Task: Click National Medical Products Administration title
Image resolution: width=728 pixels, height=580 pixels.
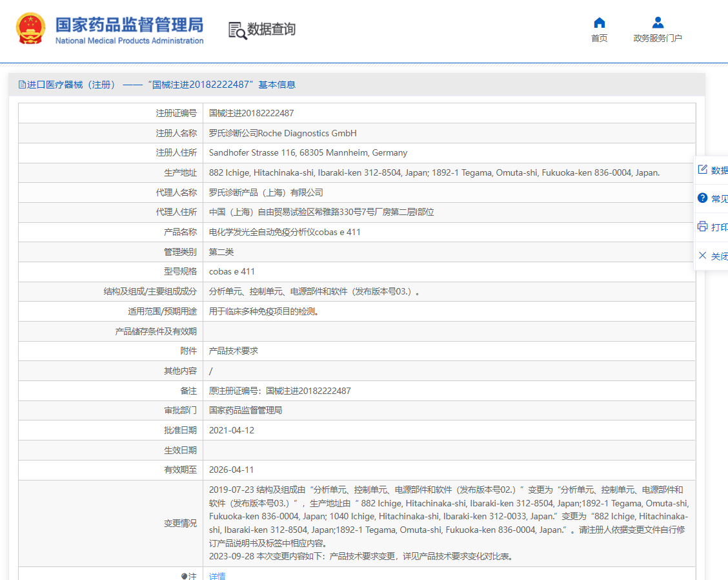Action: click(x=130, y=41)
